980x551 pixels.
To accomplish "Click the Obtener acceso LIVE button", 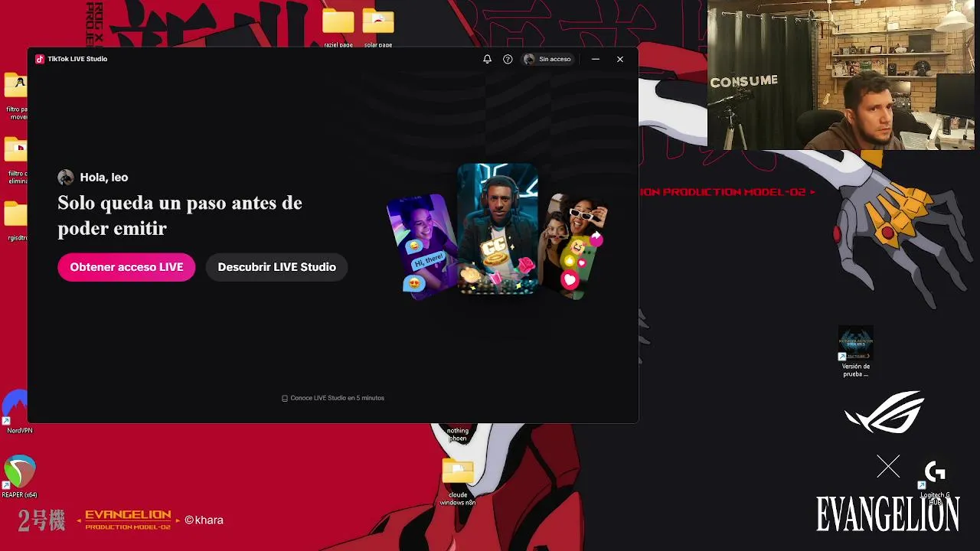I will coord(126,267).
